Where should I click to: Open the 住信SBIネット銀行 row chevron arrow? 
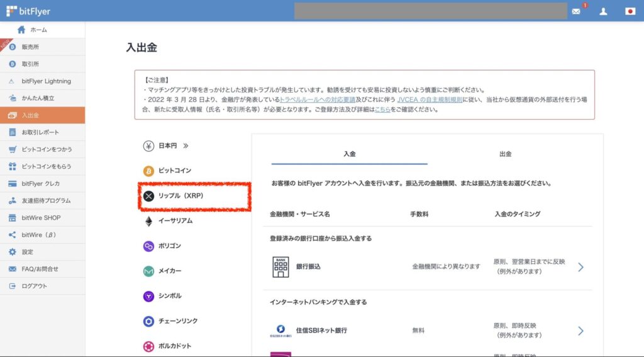[580, 331]
